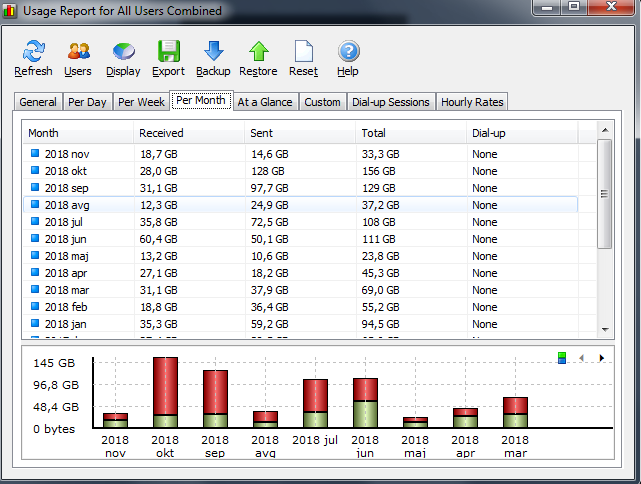Switch to the General tab
Viewport: 641px width, 484px height.
[38, 102]
